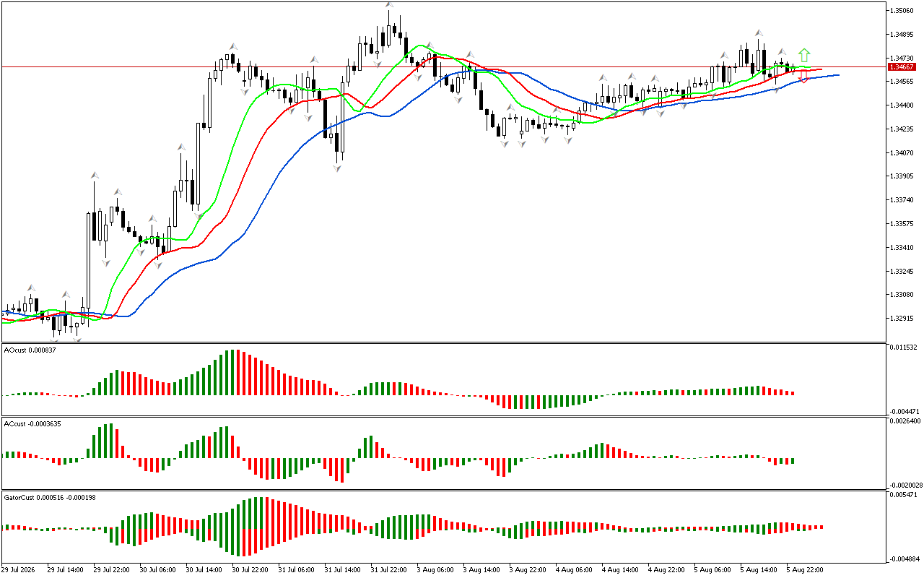
Task: Click the 5 Aug 06:00 time label
Action: pyautogui.click(x=712, y=570)
